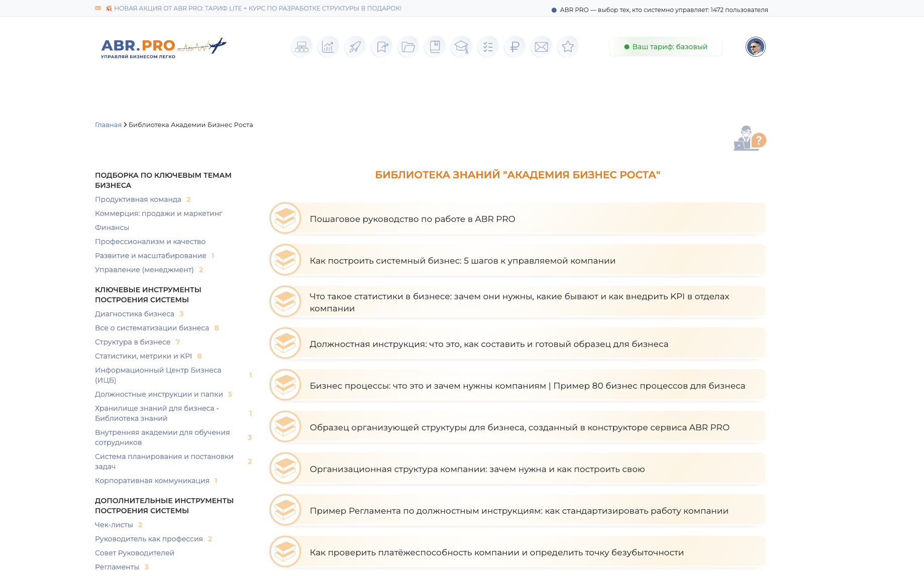Open the user profile avatar

pyautogui.click(x=755, y=47)
